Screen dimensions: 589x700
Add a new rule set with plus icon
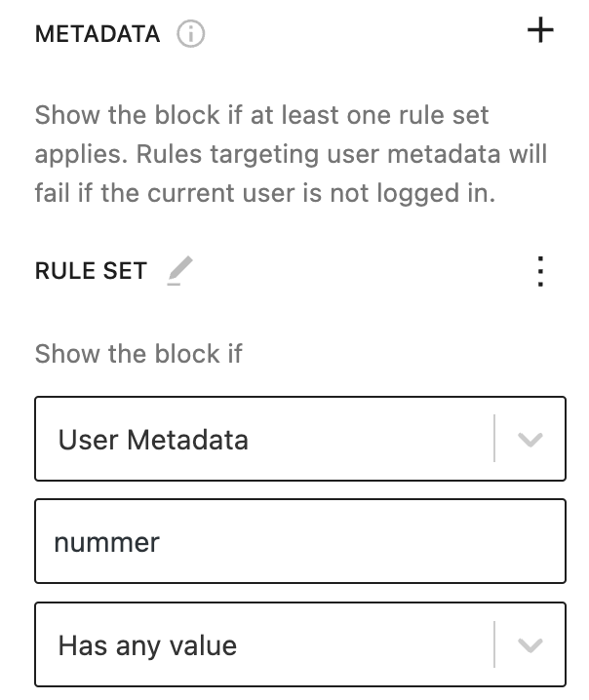(540, 30)
